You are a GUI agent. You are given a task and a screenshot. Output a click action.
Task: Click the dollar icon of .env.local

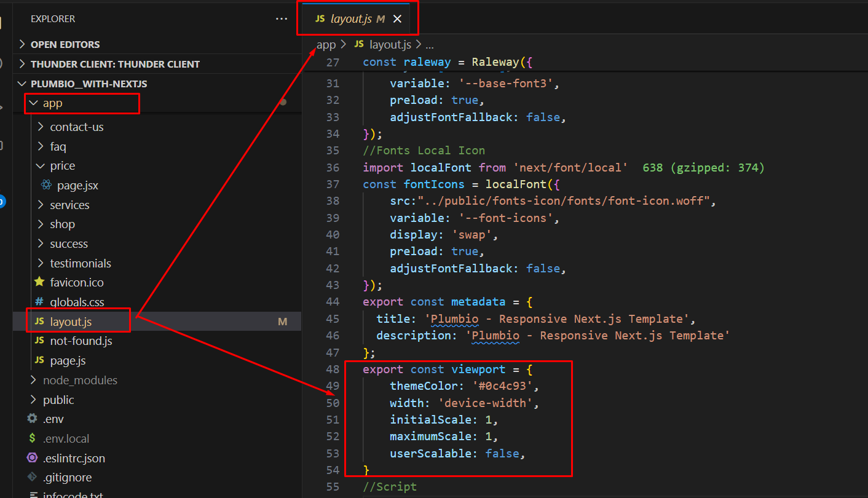click(x=32, y=438)
